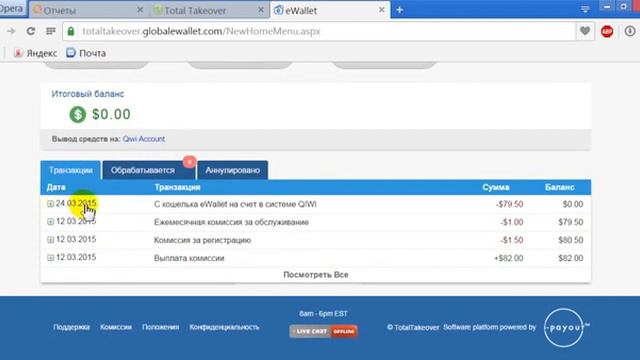Open the Почта bookmark

tap(86, 53)
